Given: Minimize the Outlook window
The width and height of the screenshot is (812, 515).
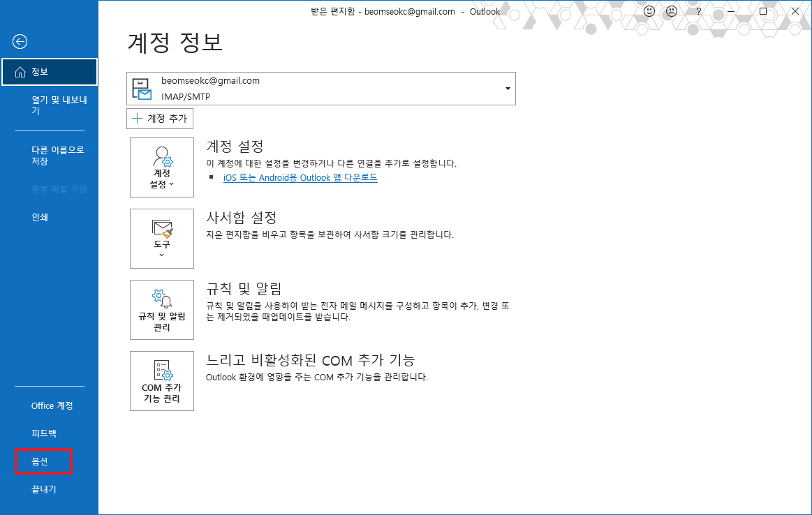Looking at the screenshot, I should pyautogui.click(x=731, y=11).
